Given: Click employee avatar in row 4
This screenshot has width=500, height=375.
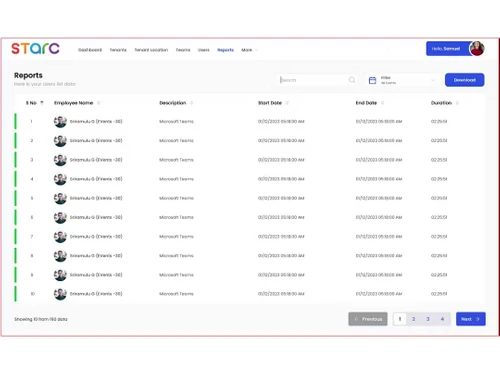Looking at the screenshot, I should pyautogui.click(x=60, y=179).
